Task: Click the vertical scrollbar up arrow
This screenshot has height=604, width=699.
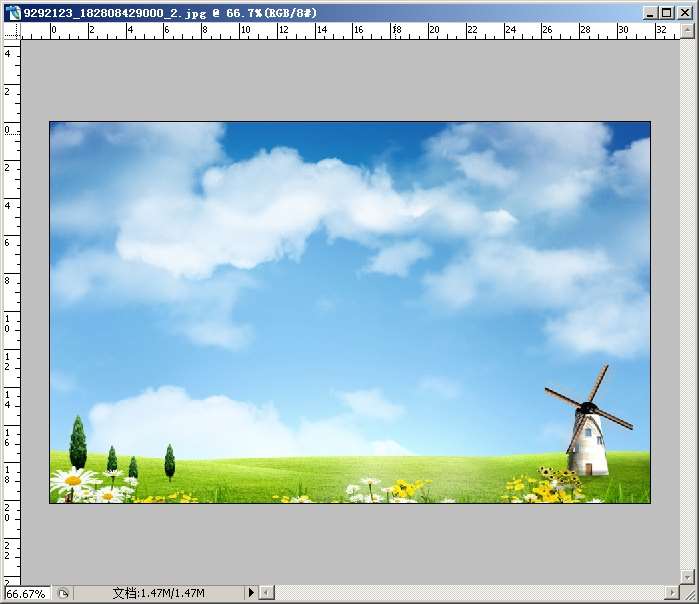Action: click(686, 32)
